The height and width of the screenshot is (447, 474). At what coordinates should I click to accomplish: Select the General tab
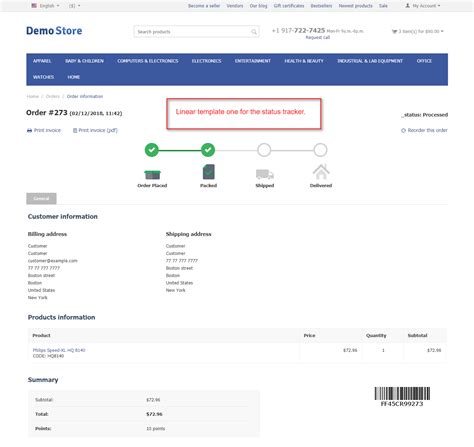coord(41,198)
